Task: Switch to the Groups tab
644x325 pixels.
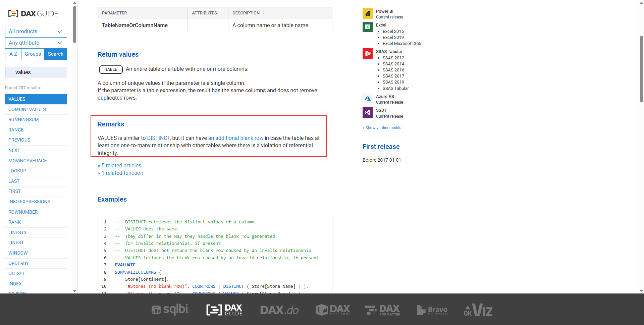Action: [x=33, y=54]
